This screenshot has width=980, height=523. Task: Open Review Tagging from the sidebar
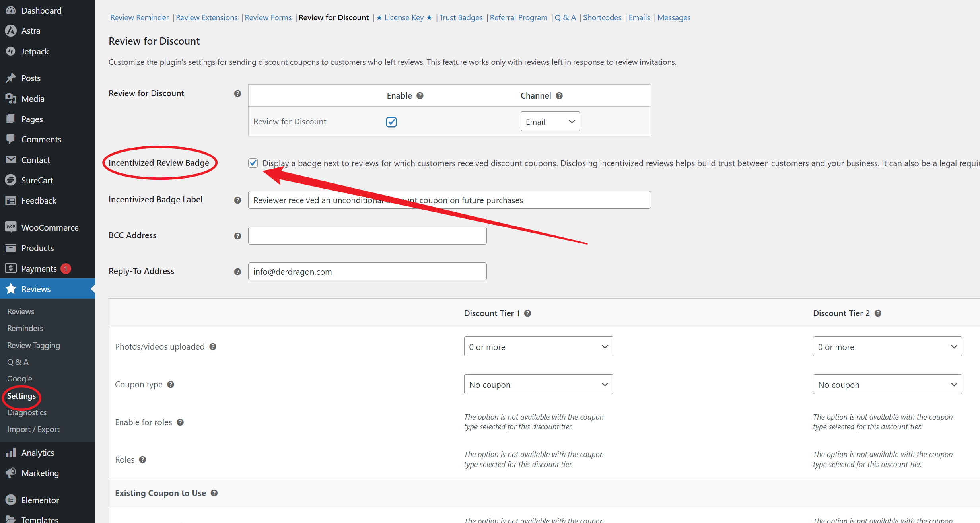(33, 345)
